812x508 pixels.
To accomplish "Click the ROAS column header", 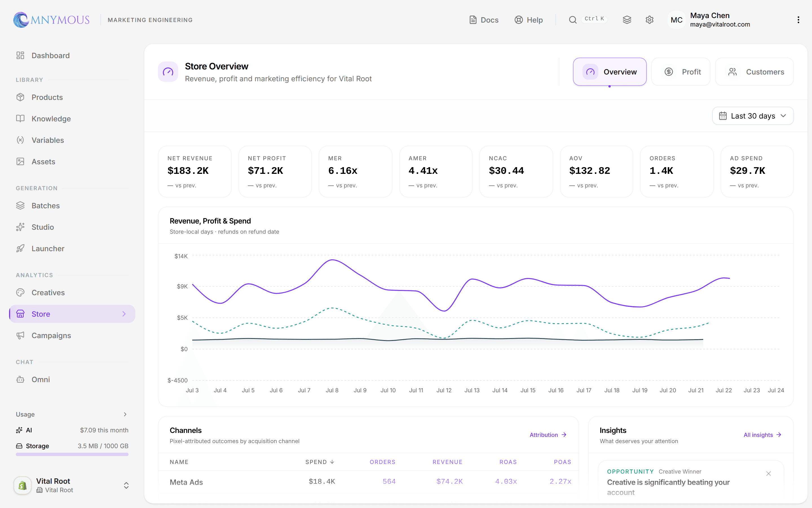I will pos(508,462).
